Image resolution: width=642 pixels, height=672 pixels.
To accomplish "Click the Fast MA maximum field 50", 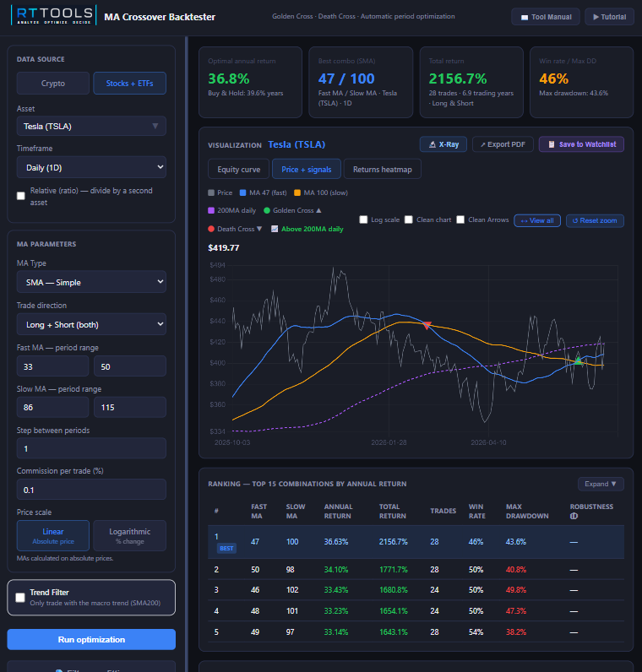I will pyautogui.click(x=130, y=366).
